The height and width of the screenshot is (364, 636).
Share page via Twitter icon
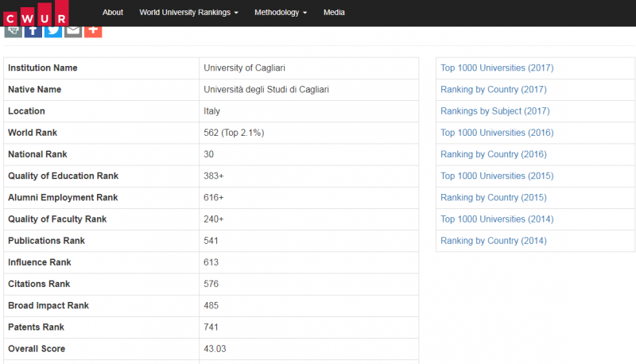(52, 30)
